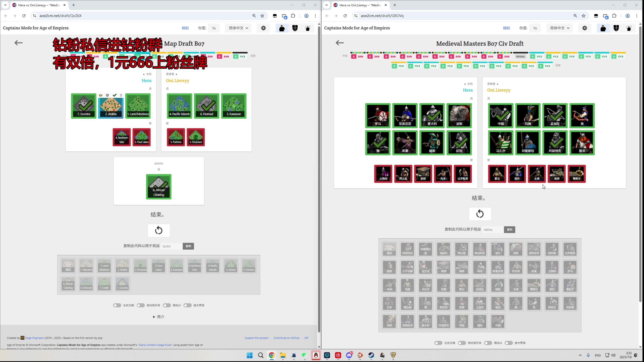Select the shield emblems icon in the right window header
The width and height of the screenshot is (644, 362).
point(616,28)
